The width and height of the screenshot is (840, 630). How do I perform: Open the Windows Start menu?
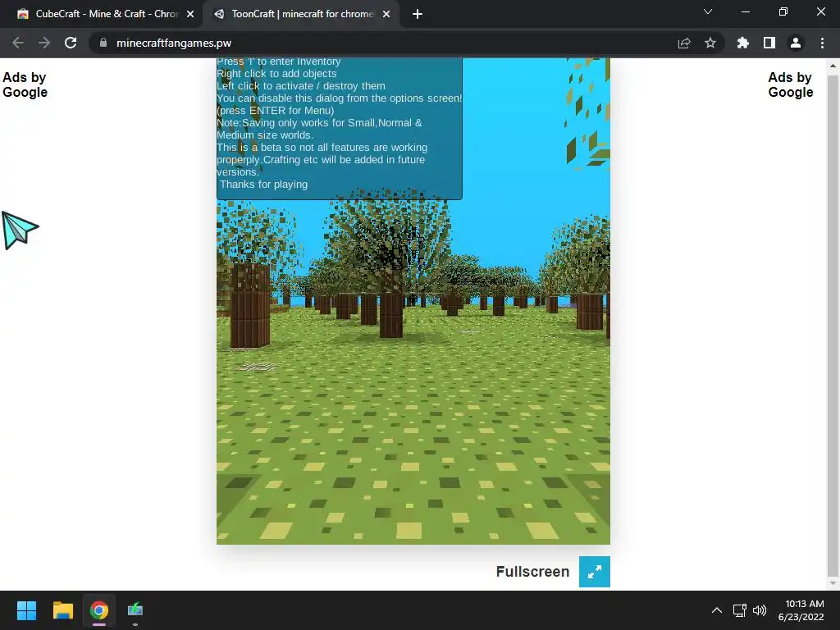26,610
